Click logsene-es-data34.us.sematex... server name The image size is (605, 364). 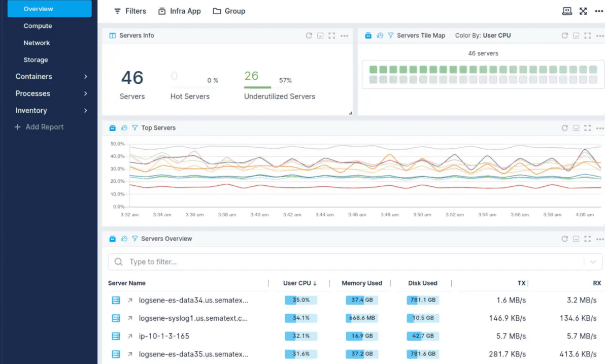point(194,301)
